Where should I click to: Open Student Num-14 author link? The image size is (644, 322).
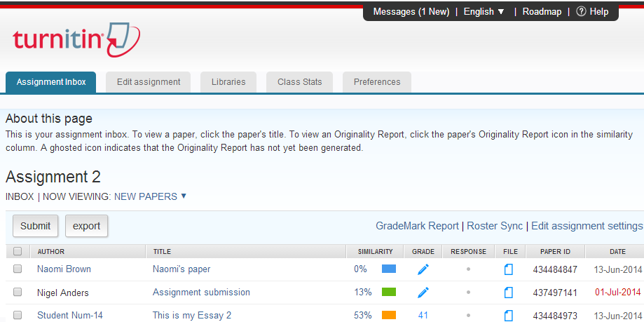pos(70,316)
